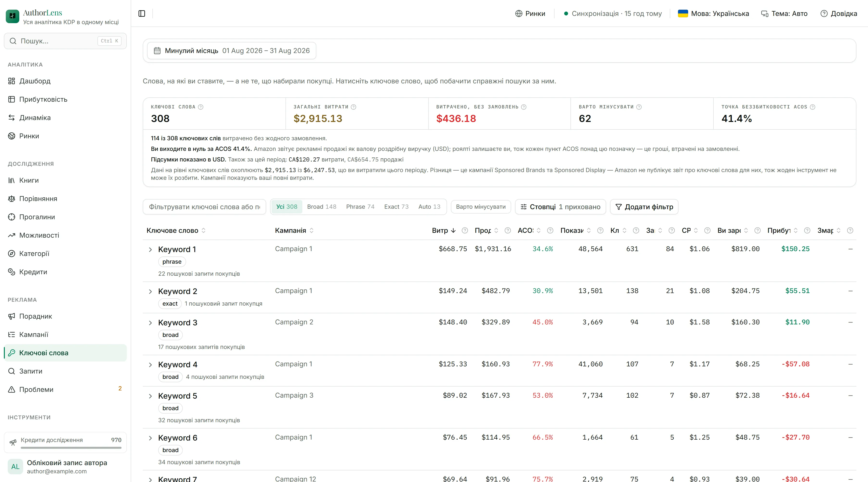Open Категорії sidebar item

pyautogui.click(x=65, y=254)
